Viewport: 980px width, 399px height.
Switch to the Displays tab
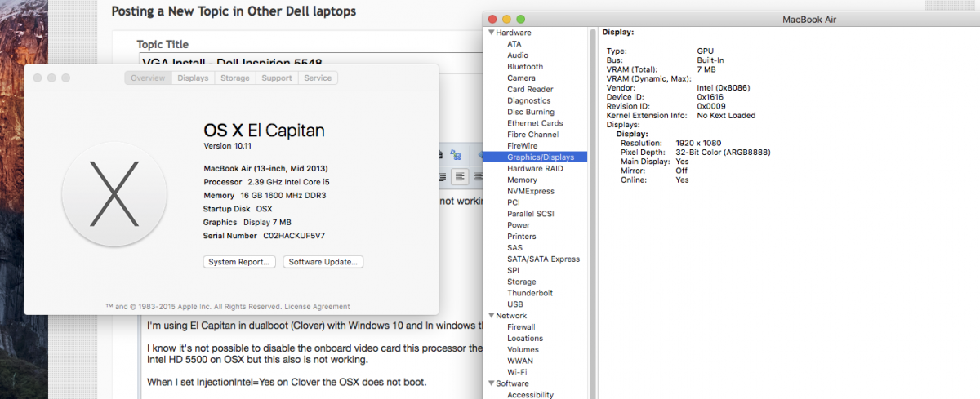click(x=193, y=78)
